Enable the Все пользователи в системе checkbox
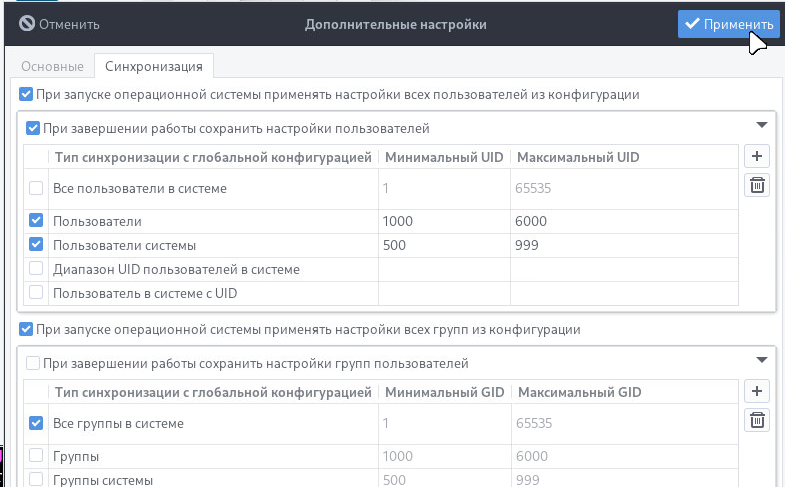The width and height of the screenshot is (785, 487). pos(37,188)
